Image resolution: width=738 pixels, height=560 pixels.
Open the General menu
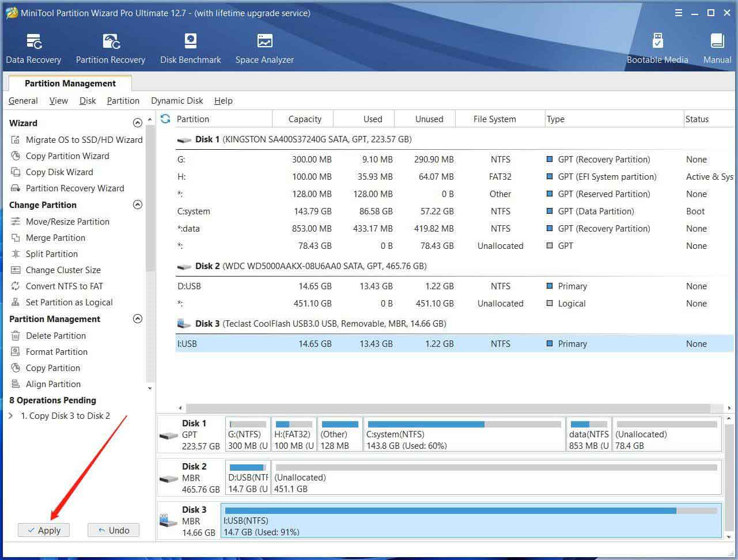point(23,101)
